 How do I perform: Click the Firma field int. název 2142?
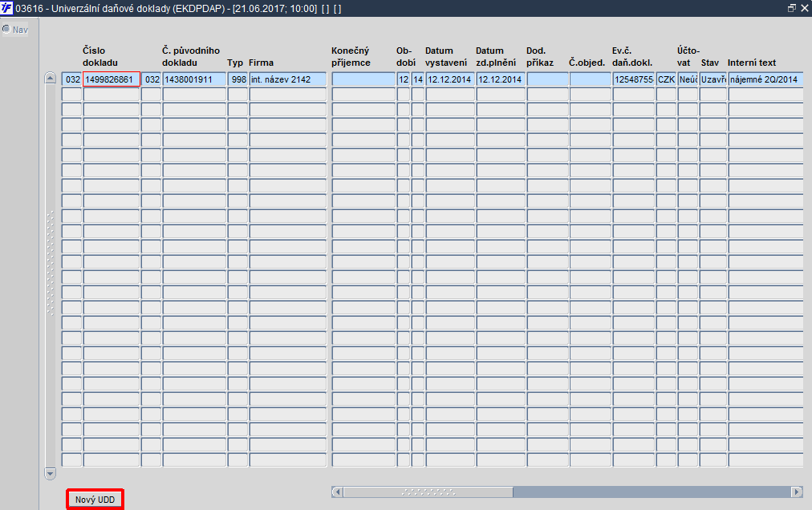(288, 79)
